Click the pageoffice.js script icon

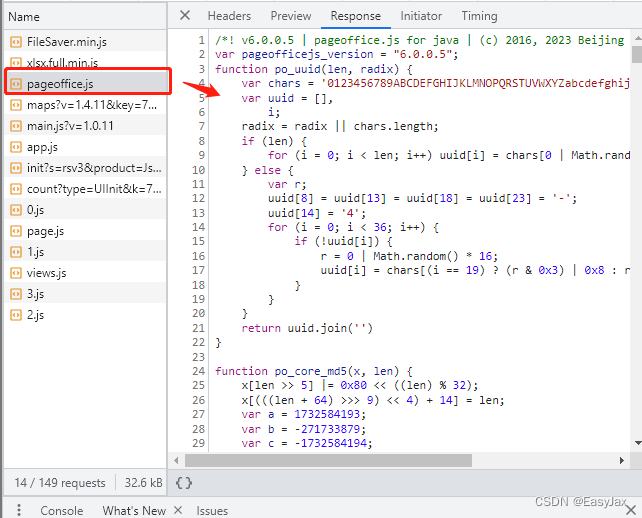pos(16,84)
